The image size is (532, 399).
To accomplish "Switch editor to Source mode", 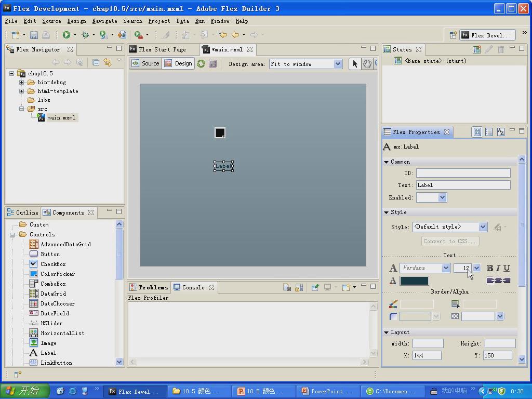I will click(145, 63).
